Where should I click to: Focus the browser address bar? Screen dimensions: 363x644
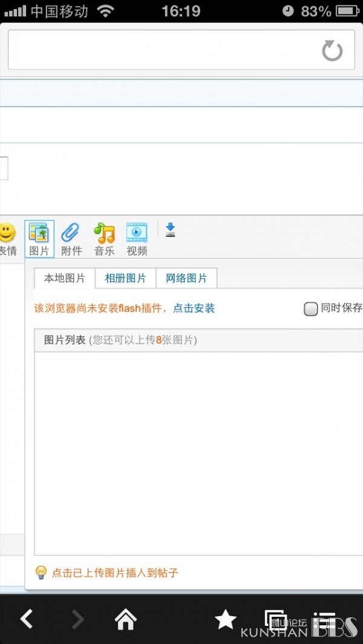coord(181,50)
